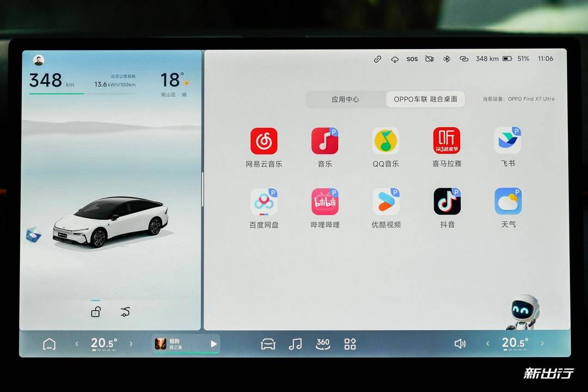Tap the 18° weather widget
The image size is (588, 392).
pyautogui.click(x=175, y=80)
